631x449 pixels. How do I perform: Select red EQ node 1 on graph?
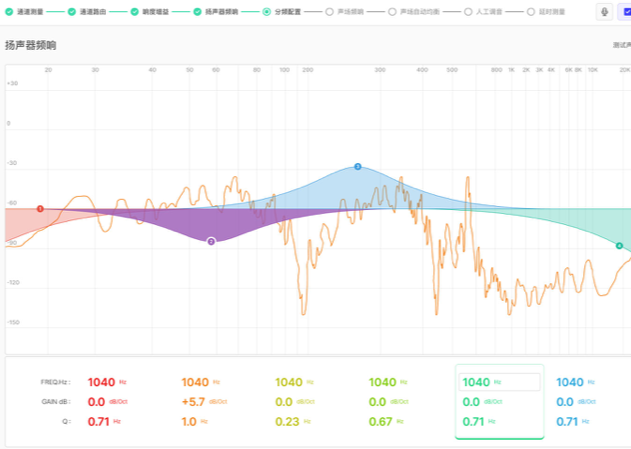[x=40, y=209]
